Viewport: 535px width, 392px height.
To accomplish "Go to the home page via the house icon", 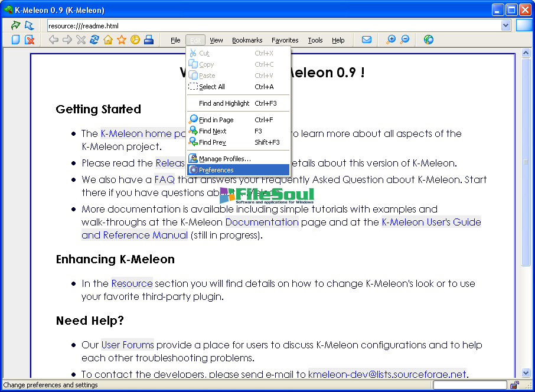I will click(108, 40).
